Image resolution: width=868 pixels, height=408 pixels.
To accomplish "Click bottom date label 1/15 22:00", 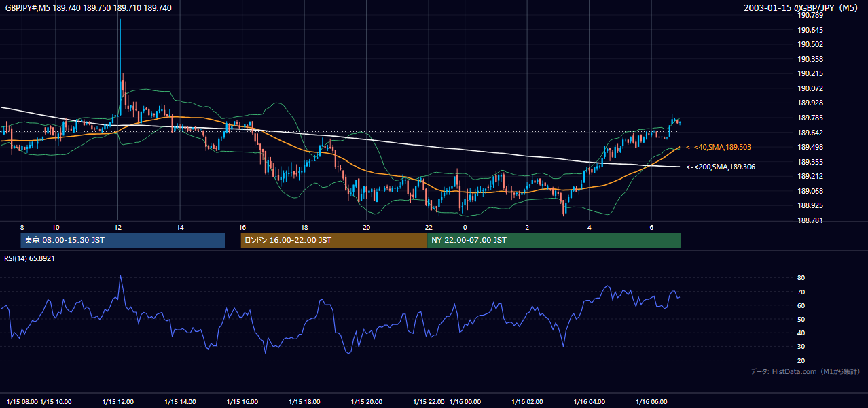I will coord(429,401).
